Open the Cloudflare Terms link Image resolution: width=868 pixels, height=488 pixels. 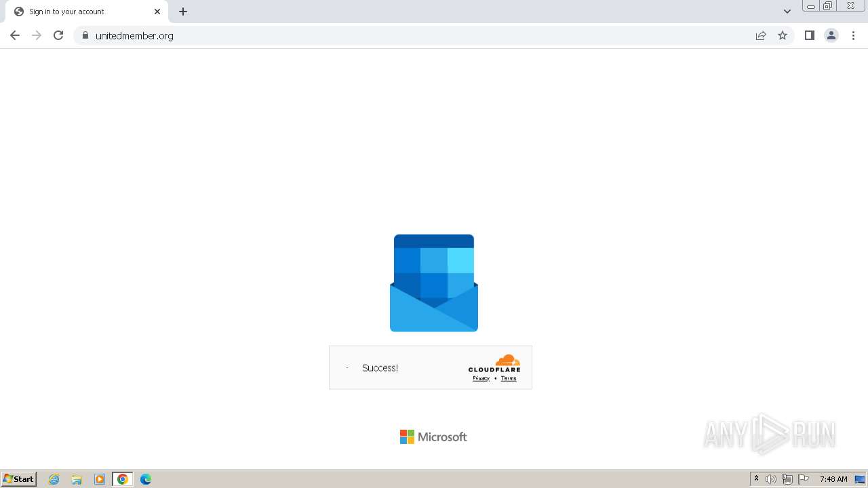509,378
